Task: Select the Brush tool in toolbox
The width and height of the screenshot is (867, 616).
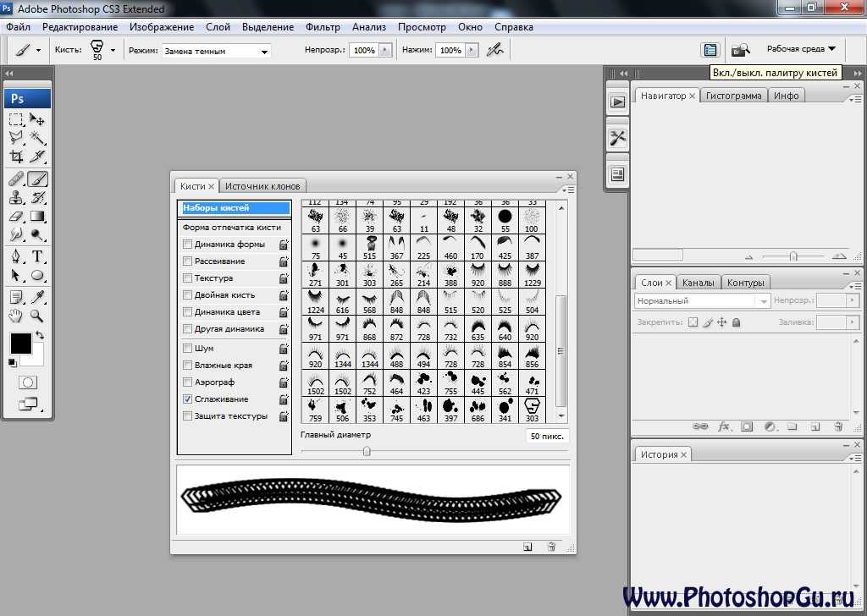Action: [37, 179]
